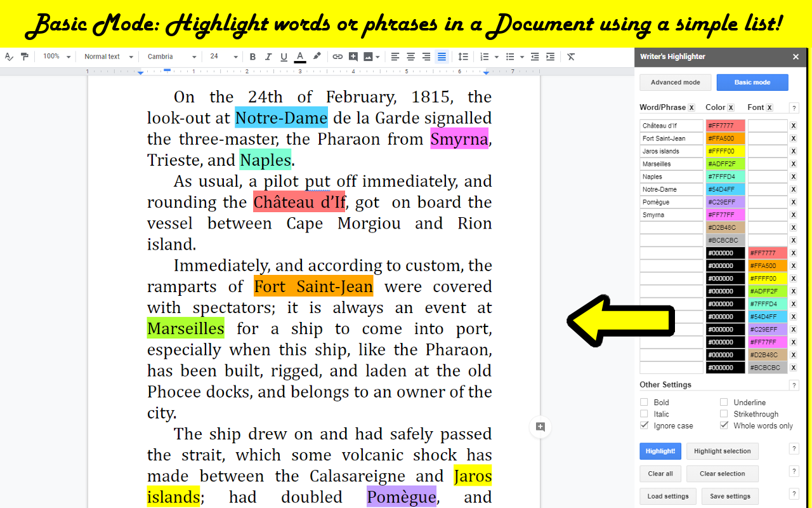Viewport: 812px width, 508px height.
Task: Clear the Word/Phrase column with its X
Action: 691,107
